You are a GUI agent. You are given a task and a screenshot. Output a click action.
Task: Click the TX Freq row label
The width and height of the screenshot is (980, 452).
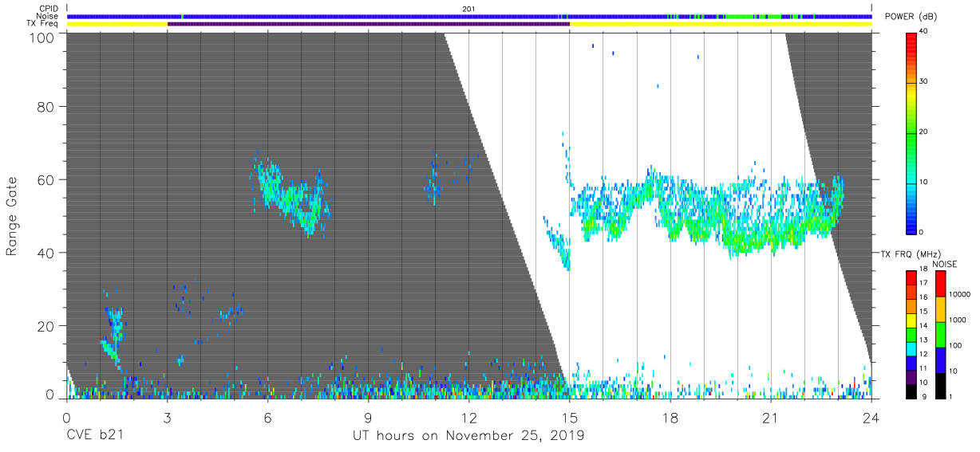[43, 24]
